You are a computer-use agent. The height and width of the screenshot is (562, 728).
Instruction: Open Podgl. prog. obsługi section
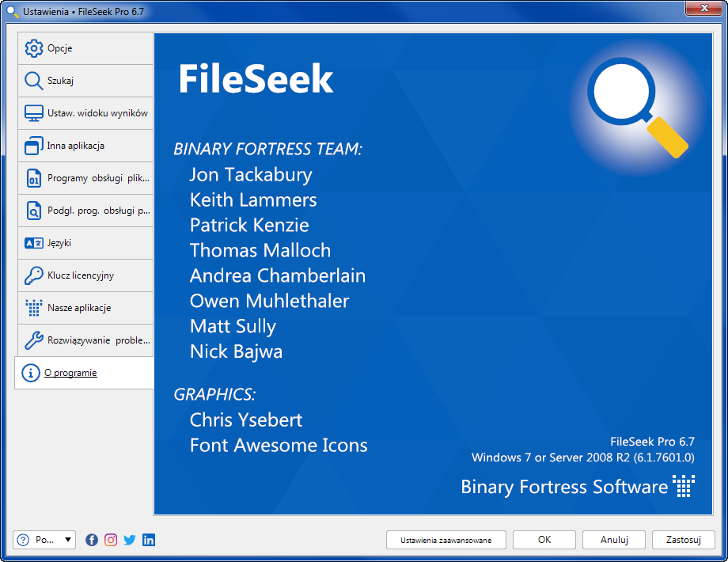pos(85,211)
